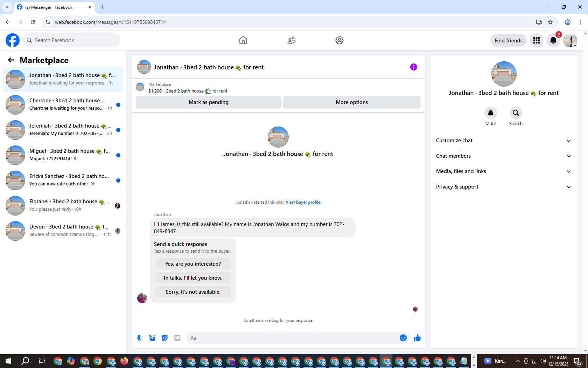Open the notifications bell

tap(553, 40)
